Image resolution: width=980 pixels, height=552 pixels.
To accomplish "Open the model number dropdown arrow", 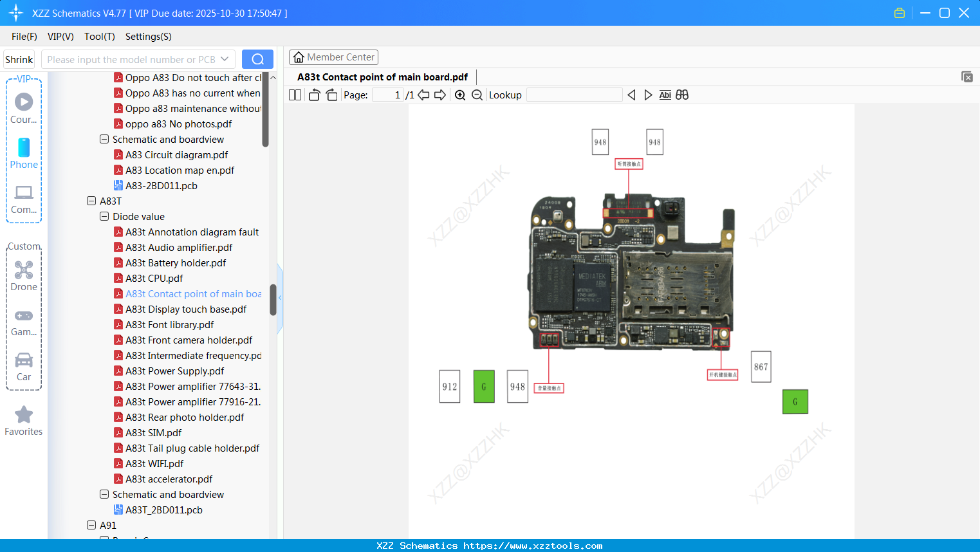I will click(225, 59).
